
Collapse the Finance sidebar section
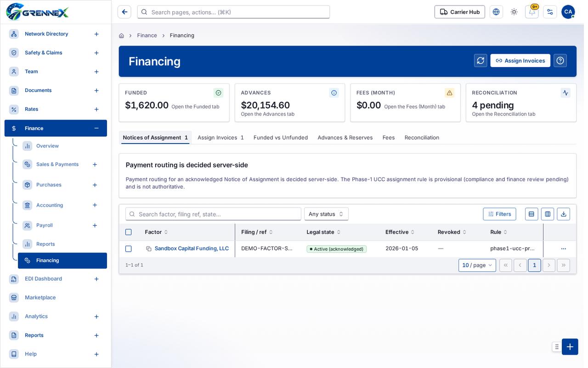click(x=96, y=128)
